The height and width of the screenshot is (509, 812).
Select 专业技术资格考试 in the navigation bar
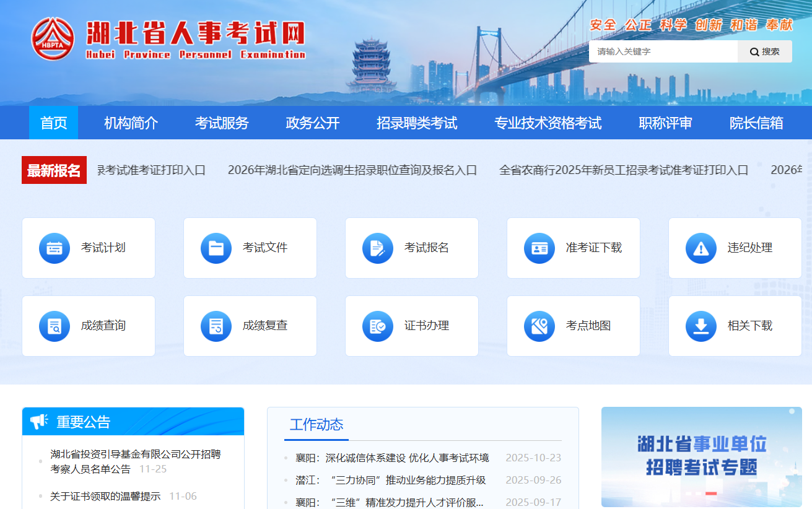[x=548, y=123]
